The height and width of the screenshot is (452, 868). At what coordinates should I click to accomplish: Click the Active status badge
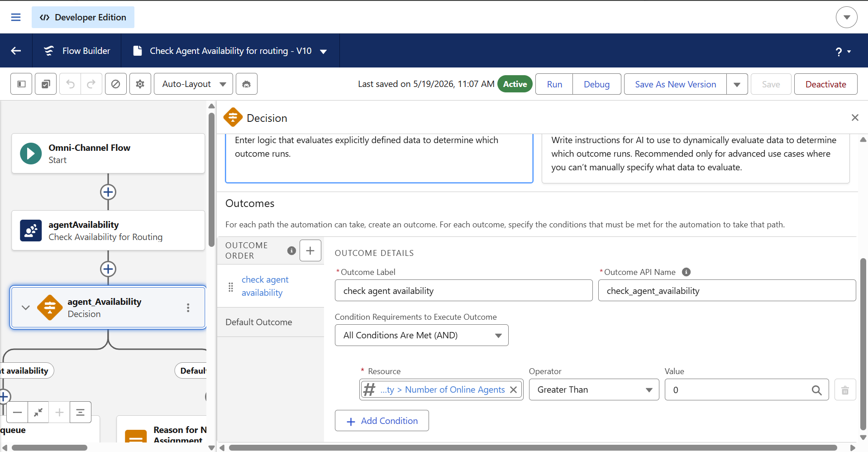click(x=515, y=84)
